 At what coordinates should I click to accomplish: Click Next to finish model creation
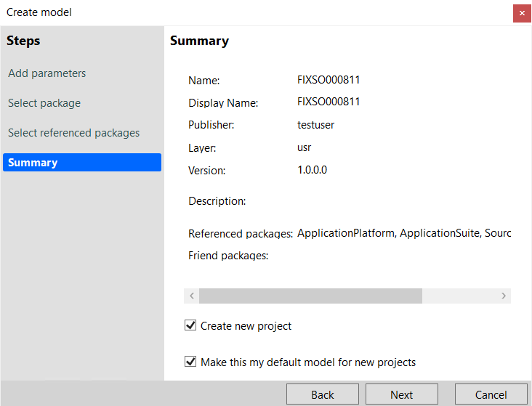[x=402, y=394]
